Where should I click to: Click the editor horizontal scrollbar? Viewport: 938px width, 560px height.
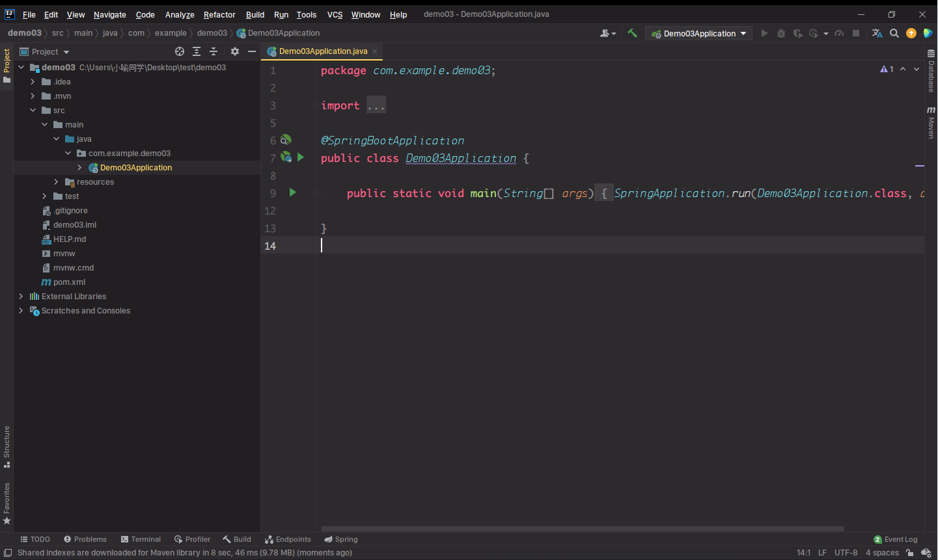pos(583,529)
